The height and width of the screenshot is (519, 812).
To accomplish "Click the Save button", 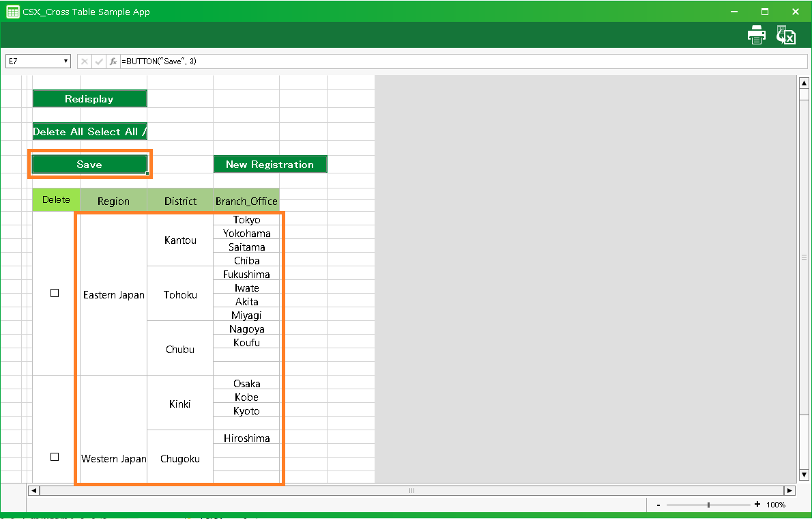I will point(89,165).
